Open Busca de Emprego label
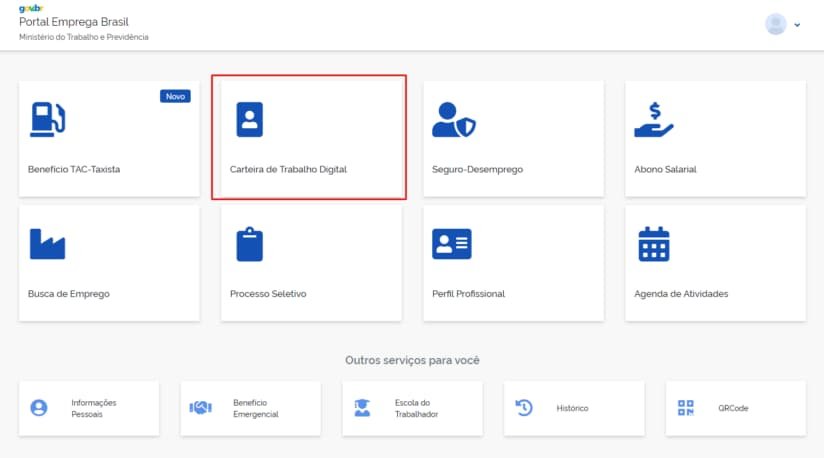This screenshot has height=458, width=824. [x=69, y=294]
